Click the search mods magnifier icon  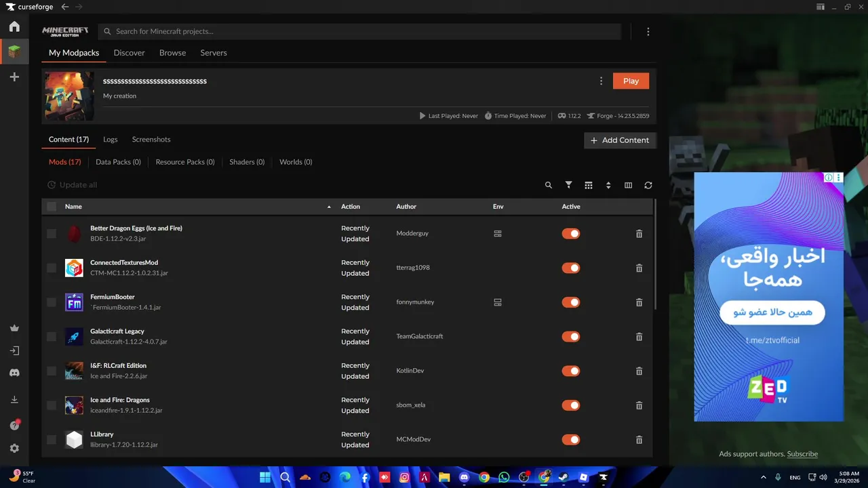(549, 185)
